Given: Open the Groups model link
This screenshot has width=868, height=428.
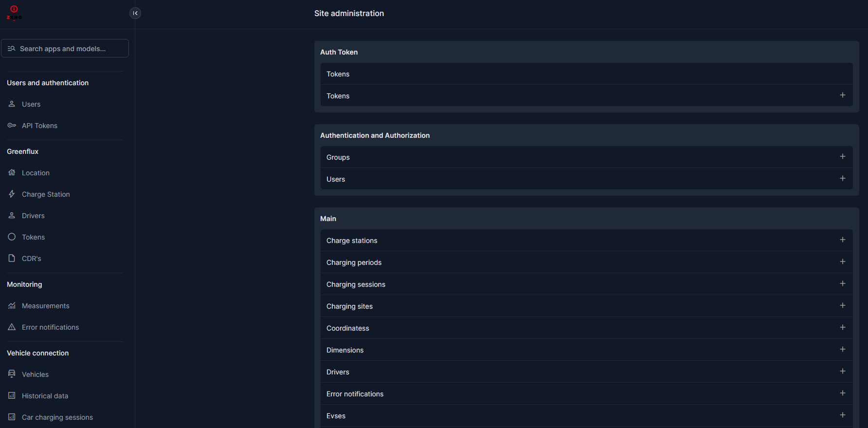Looking at the screenshot, I should point(338,157).
